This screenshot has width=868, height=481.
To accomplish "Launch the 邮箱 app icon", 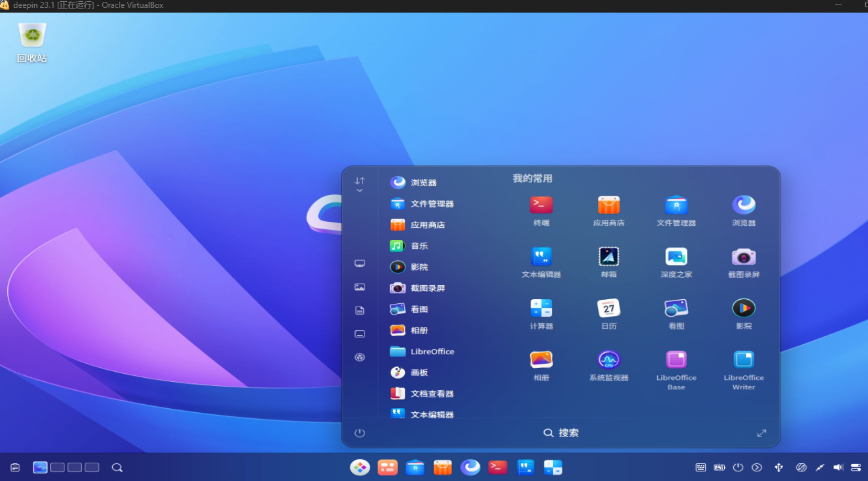I will [x=609, y=257].
